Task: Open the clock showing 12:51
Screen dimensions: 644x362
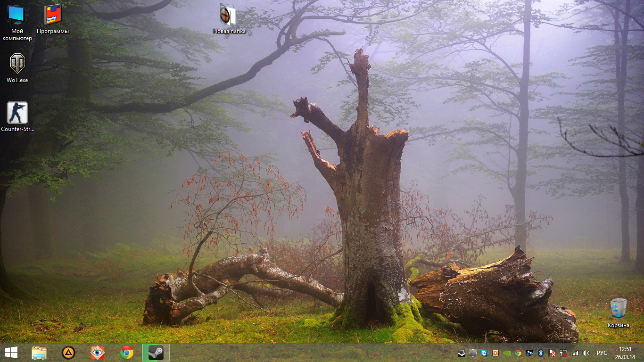Action: click(625, 353)
